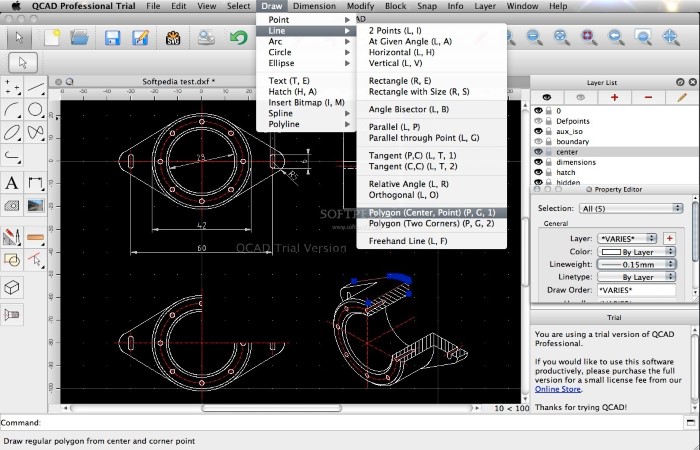This screenshot has height=450, width=700.
Task: Click the Hide All Layers faded eye button
Action: point(580,97)
